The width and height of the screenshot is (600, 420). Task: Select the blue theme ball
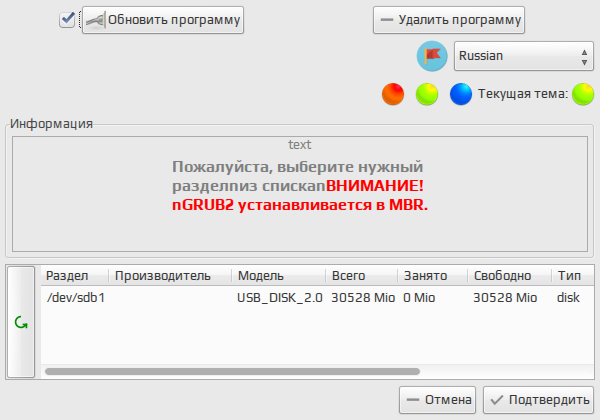point(461,94)
